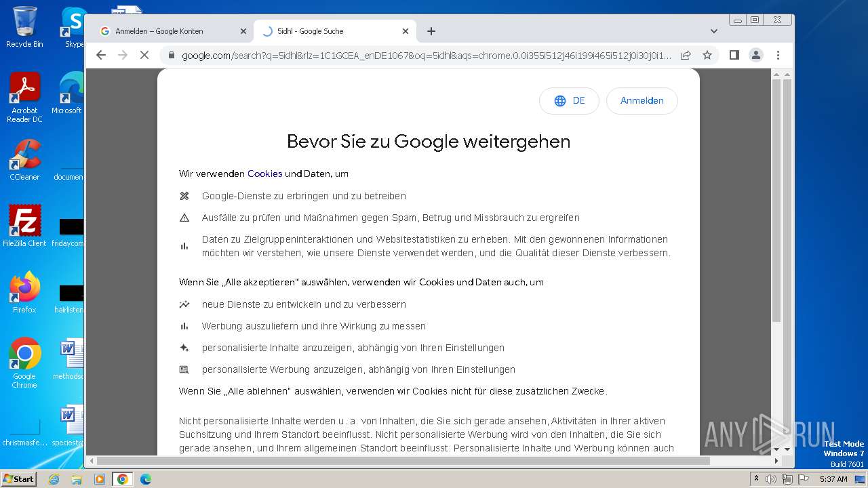Open Windows Media Player taskbar icon
The width and height of the screenshot is (868, 488).
tap(100, 479)
